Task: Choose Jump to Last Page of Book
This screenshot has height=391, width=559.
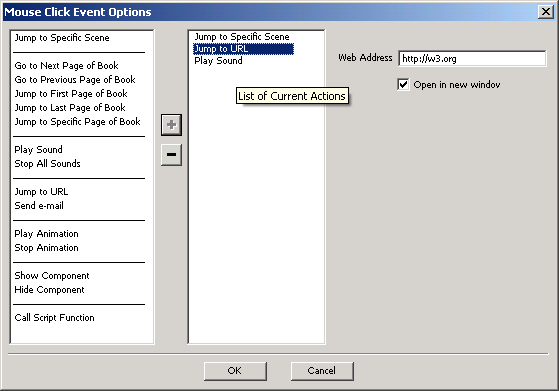Action: pyautogui.click(x=70, y=108)
